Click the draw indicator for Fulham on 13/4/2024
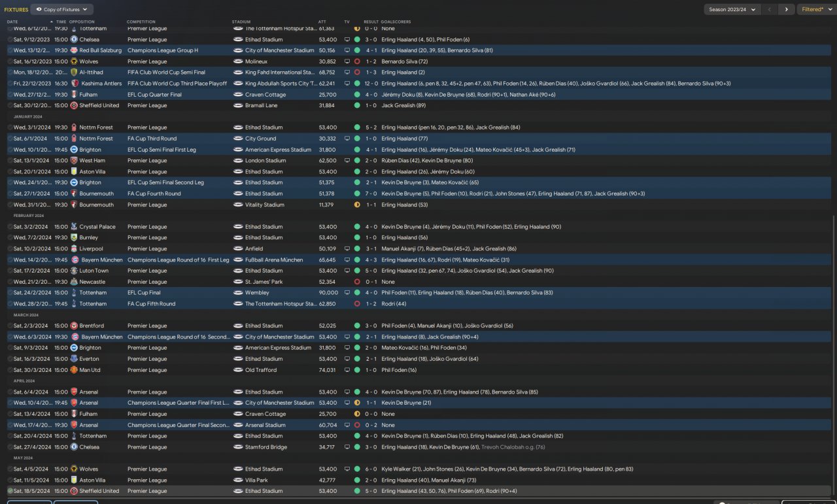 click(x=357, y=414)
